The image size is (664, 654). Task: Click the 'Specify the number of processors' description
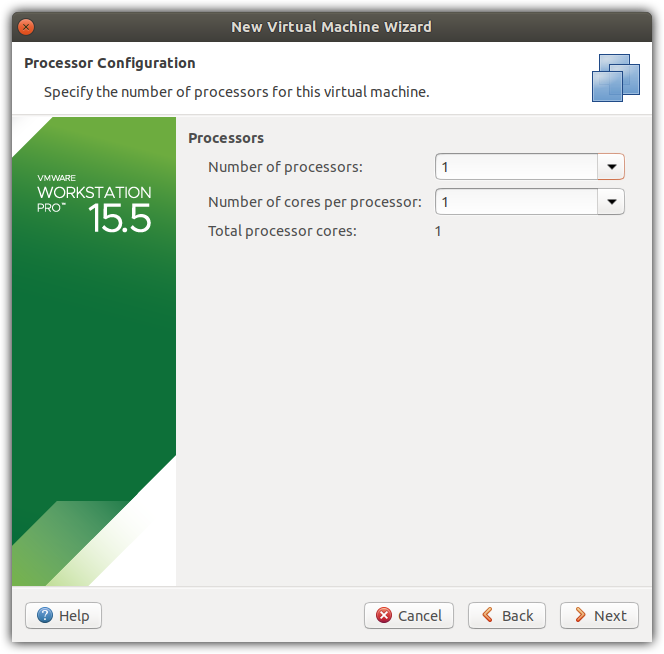coord(237,92)
